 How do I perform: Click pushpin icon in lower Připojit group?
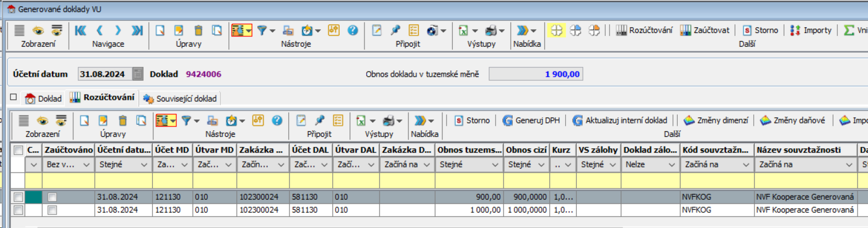click(320, 120)
